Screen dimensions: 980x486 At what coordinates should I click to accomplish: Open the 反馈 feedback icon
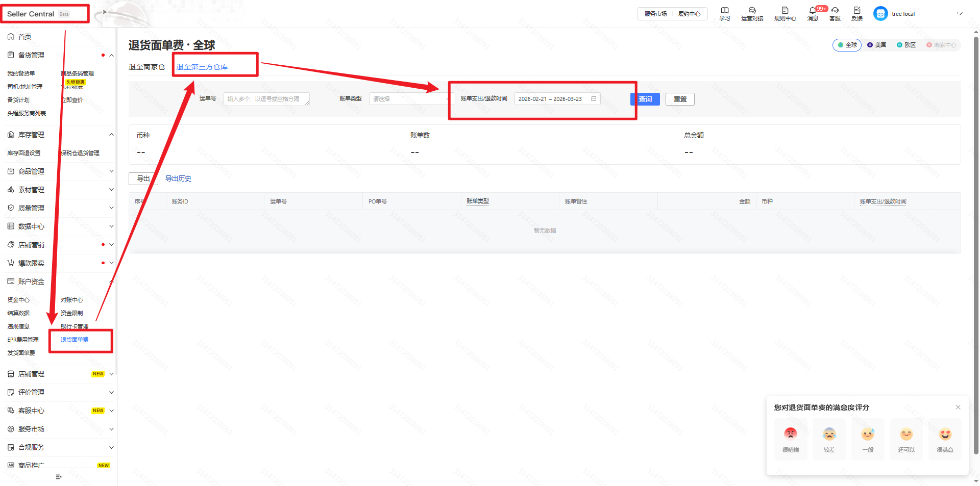click(x=856, y=11)
